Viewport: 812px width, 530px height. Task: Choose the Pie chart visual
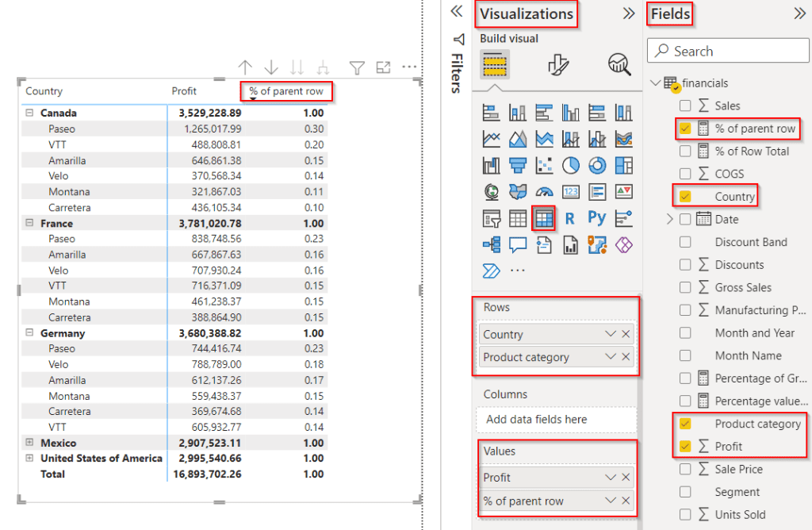point(571,165)
